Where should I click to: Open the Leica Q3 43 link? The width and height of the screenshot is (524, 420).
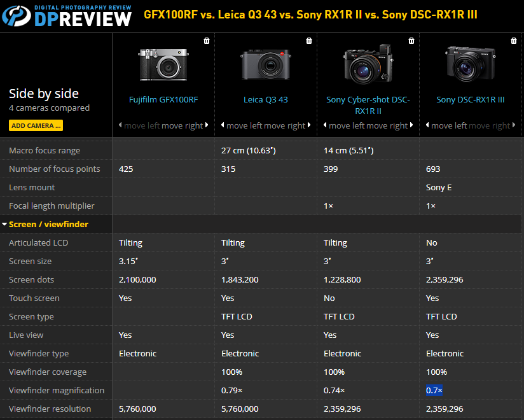(266, 100)
